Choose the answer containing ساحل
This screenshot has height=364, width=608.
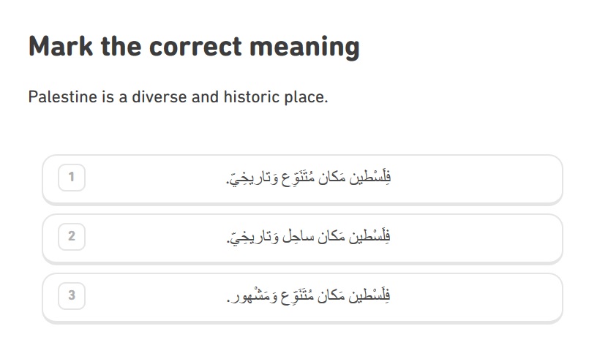pos(302,238)
